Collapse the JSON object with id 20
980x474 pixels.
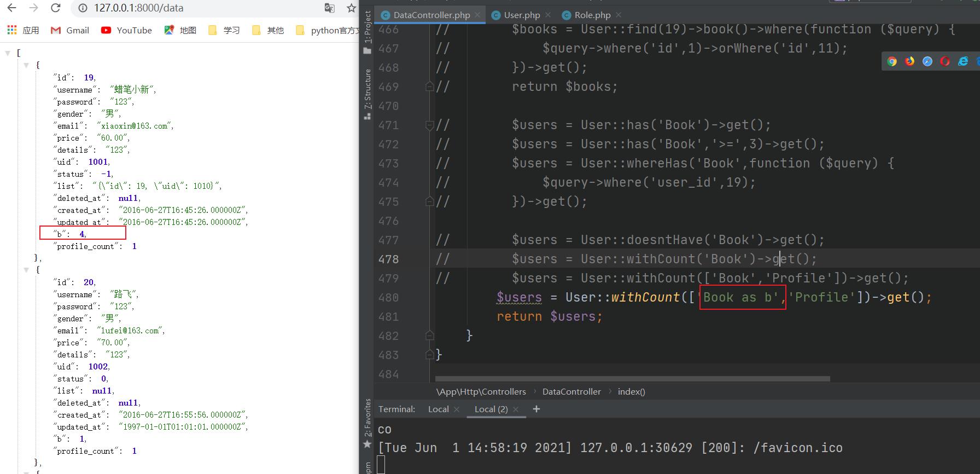coord(26,270)
